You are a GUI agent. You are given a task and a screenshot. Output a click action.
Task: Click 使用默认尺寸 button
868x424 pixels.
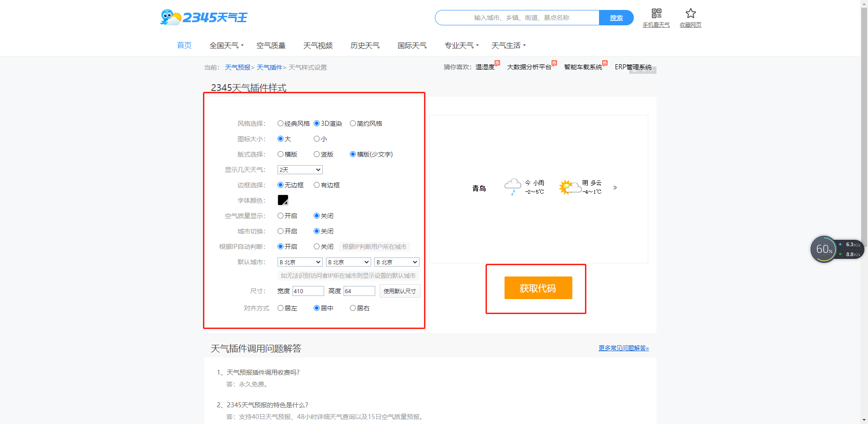[400, 291]
